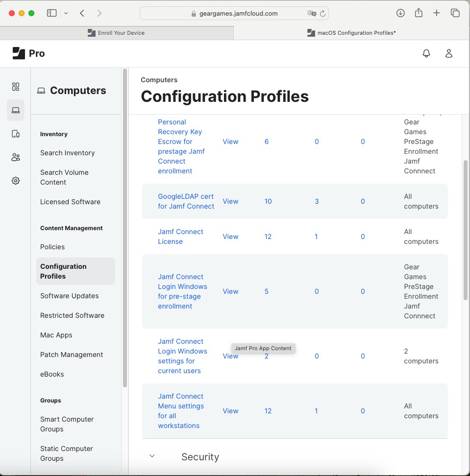This screenshot has width=470, height=476.
Task: Click the Safari share icon
Action: pyautogui.click(x=419, y=13)
